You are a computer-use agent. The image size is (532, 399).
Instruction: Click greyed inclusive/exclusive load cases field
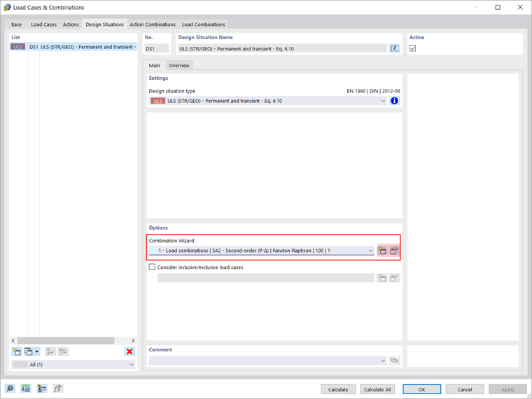[x=266, y=278]
